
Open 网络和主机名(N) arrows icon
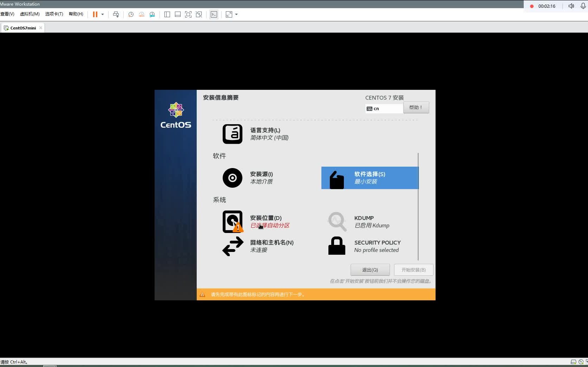[233, 246]
